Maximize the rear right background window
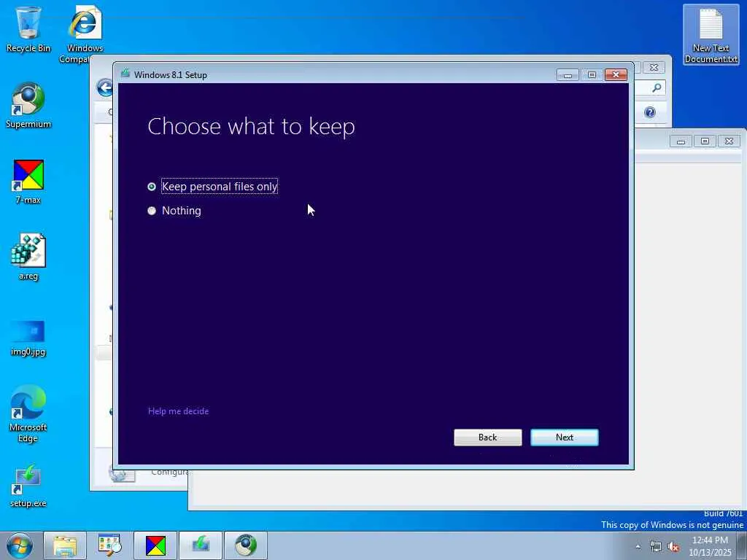The height and width of the screenshot is (560, 747). click(705, 141)
